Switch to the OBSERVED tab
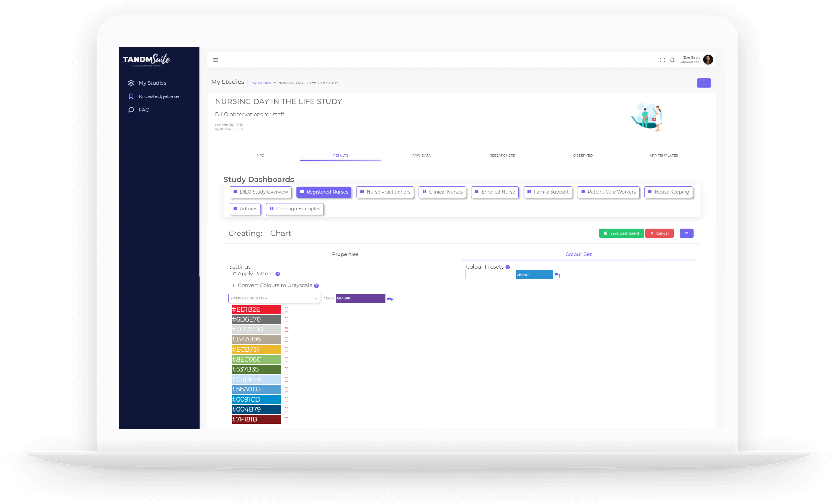 (583, 156)
